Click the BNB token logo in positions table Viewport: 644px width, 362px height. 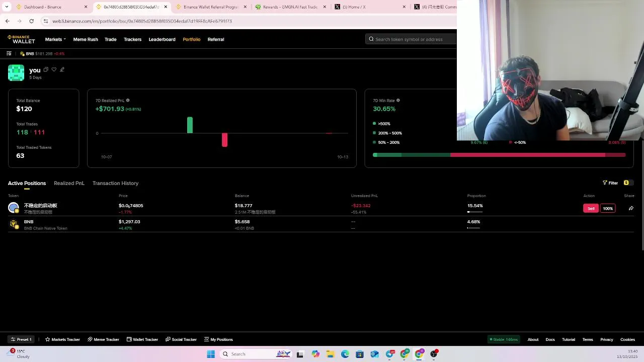pos(14,224)
